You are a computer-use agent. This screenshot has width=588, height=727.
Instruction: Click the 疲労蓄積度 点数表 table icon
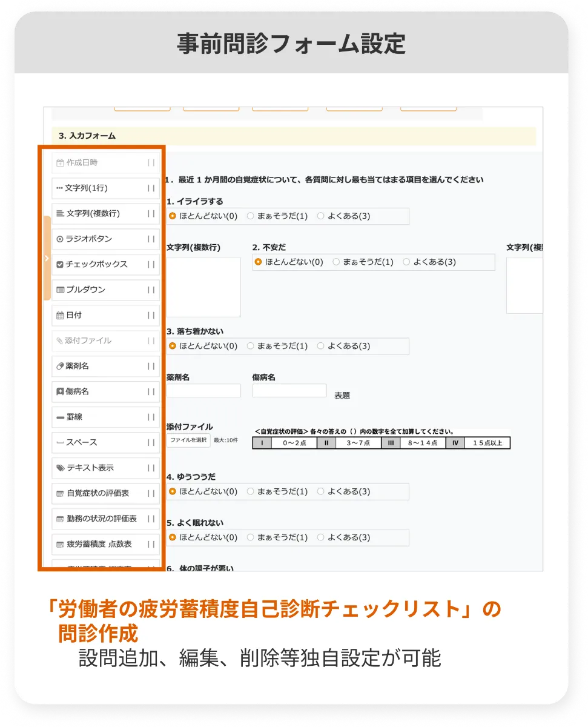click(60, 545)
